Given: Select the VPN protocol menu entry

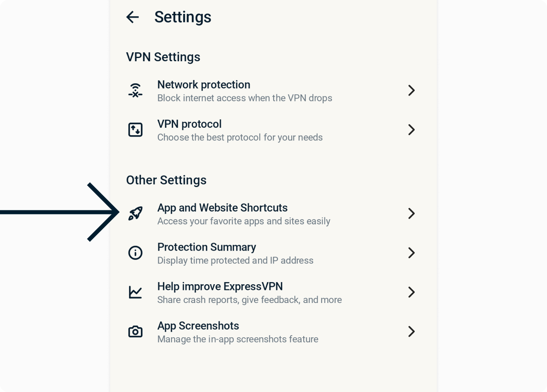Looking at the screenshot, I should tap(273, 130).
